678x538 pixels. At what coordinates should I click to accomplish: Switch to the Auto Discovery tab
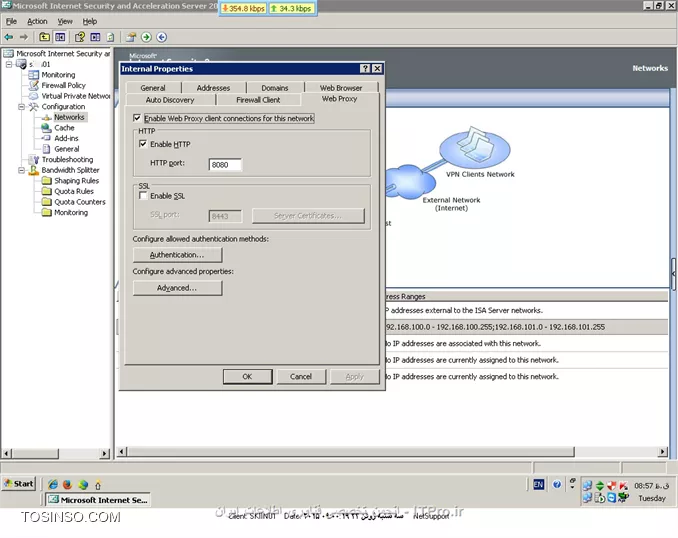point(170,100)
